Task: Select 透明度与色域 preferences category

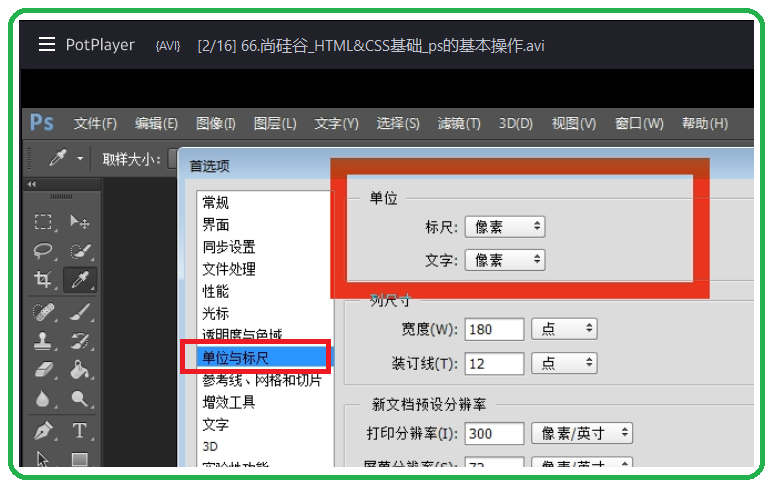Action: (242, 334)
